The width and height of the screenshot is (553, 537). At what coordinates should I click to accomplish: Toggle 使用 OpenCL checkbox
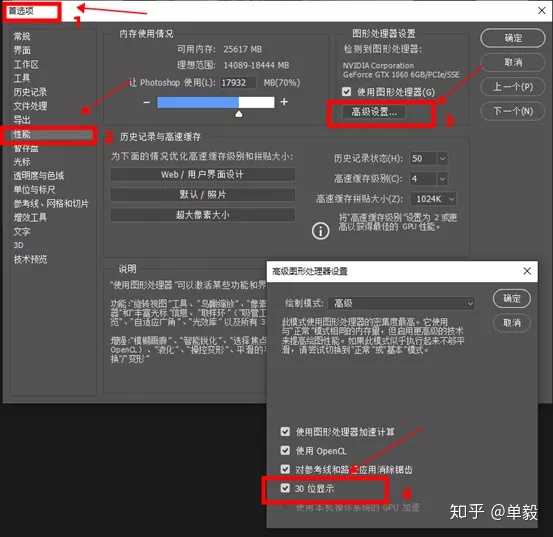click(285, 450)
